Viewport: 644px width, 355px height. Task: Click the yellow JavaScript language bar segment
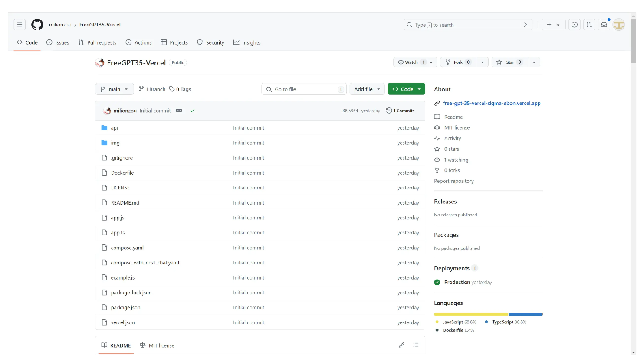[x=471, y=314]
